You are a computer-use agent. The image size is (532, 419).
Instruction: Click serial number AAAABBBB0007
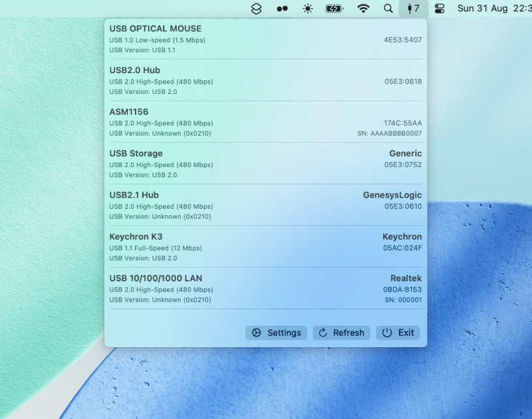point(389,133)
